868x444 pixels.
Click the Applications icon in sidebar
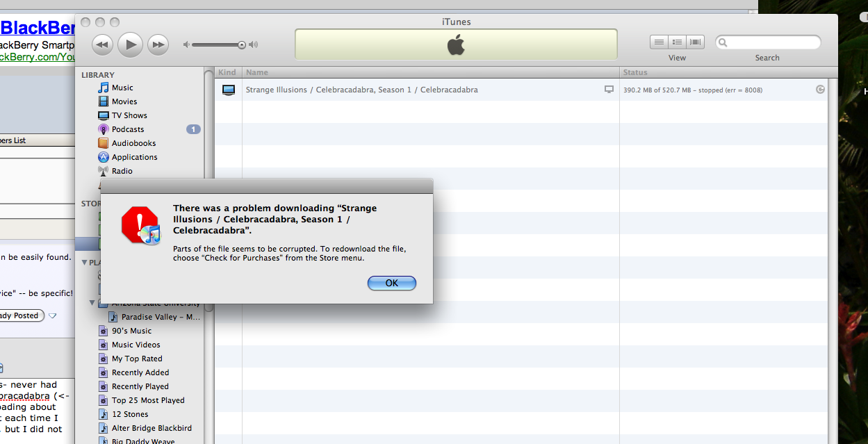tap(104, 157)
